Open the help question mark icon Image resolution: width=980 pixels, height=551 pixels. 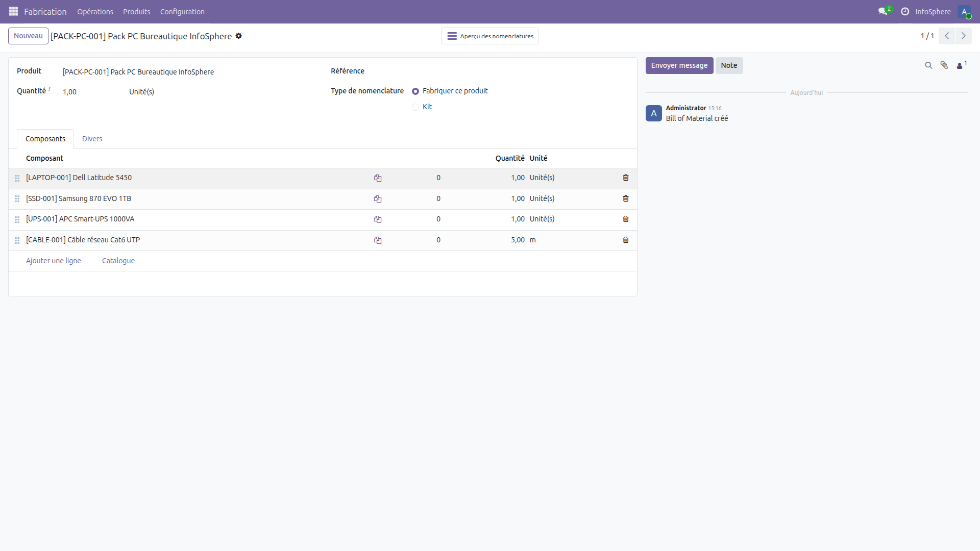pos(904,11)
